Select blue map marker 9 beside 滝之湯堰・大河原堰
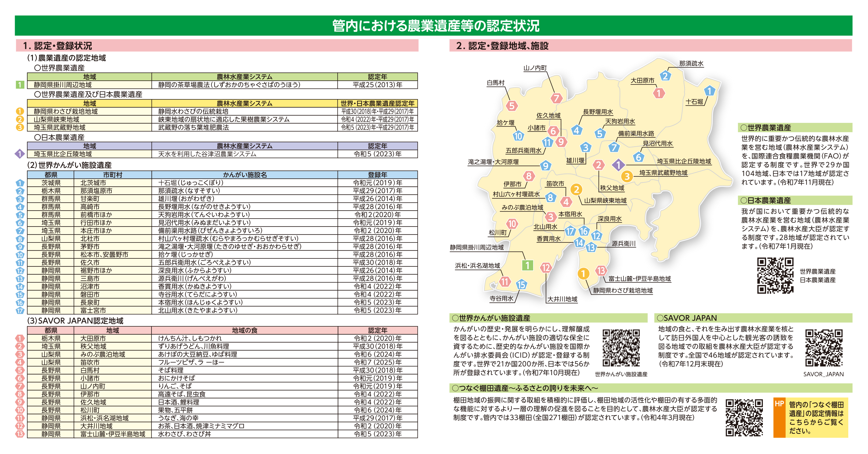 546,165
